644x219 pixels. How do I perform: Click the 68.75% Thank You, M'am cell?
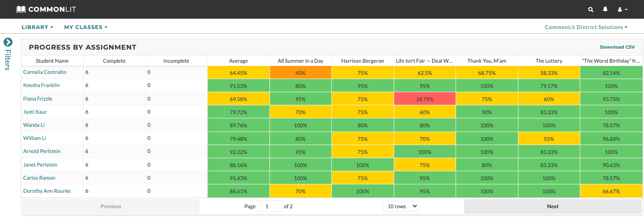tap(487, 73)
